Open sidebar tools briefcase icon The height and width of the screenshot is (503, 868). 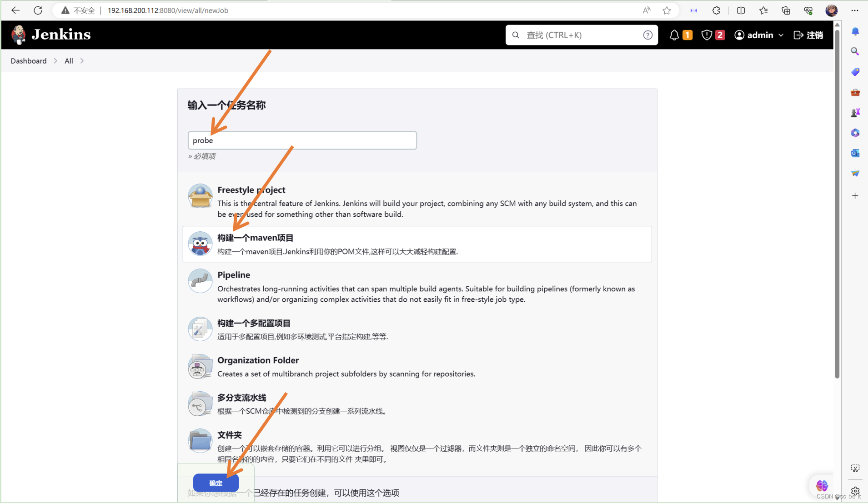pos(855,92)
